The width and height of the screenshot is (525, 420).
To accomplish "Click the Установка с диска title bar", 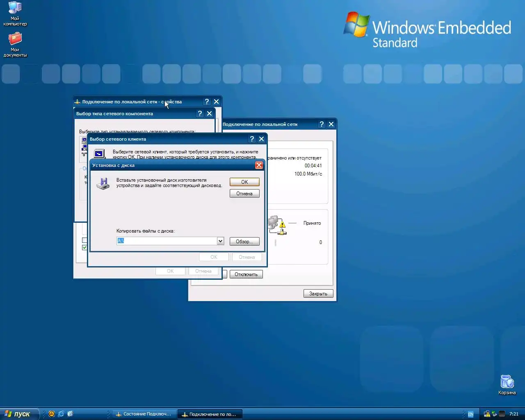I will 172,165.
